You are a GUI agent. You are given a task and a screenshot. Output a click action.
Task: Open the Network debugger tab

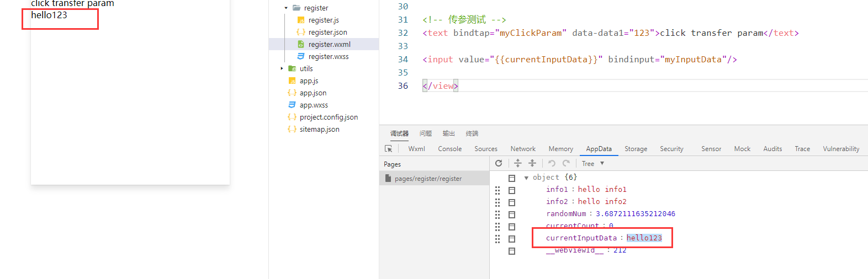click(x=523, y=149)
